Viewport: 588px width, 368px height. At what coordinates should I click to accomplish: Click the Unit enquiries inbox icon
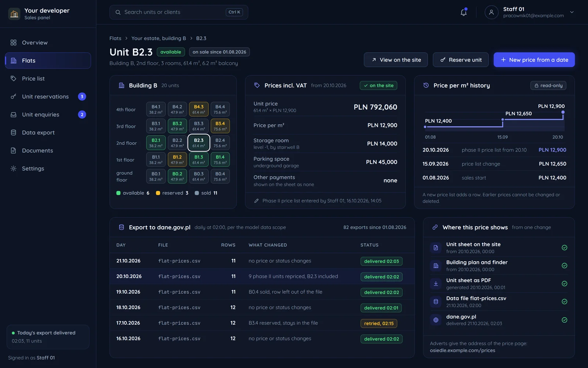[14, 115]
